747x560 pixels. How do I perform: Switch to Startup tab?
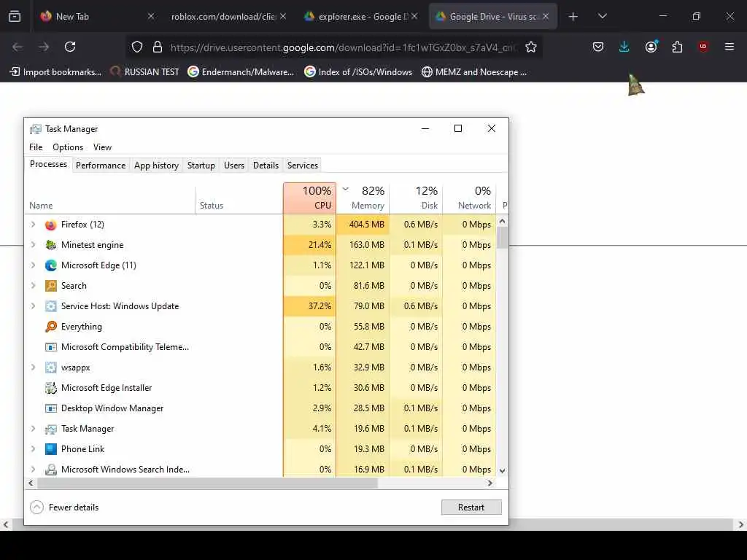[x=201, y=166]
